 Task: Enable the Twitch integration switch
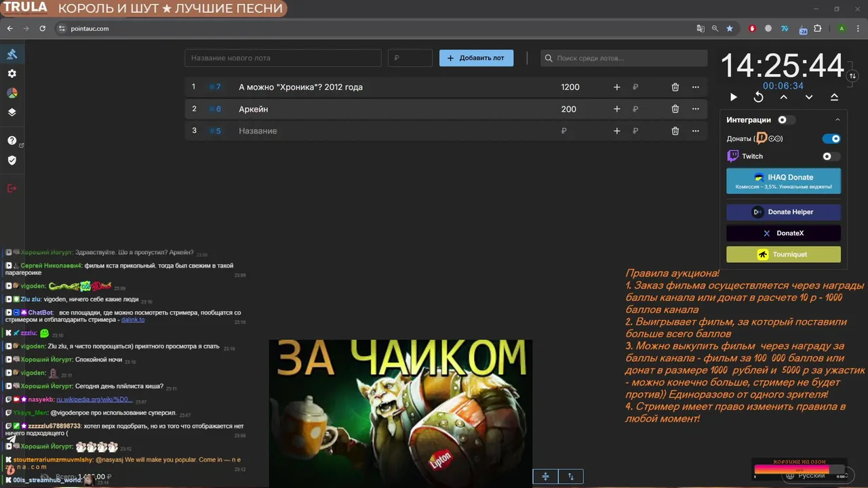click(x=831, y=156)
